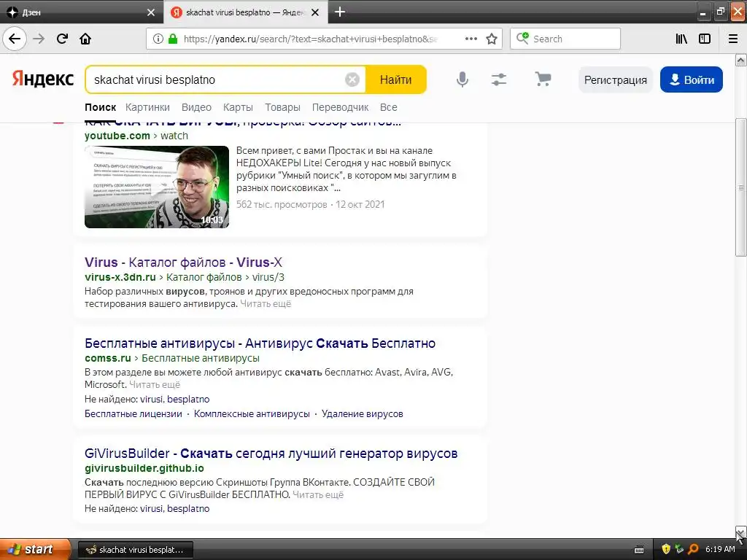This screenshot has height=560, width=747.
Task: Toggle the browser sidebar icon
Action: 705,39
